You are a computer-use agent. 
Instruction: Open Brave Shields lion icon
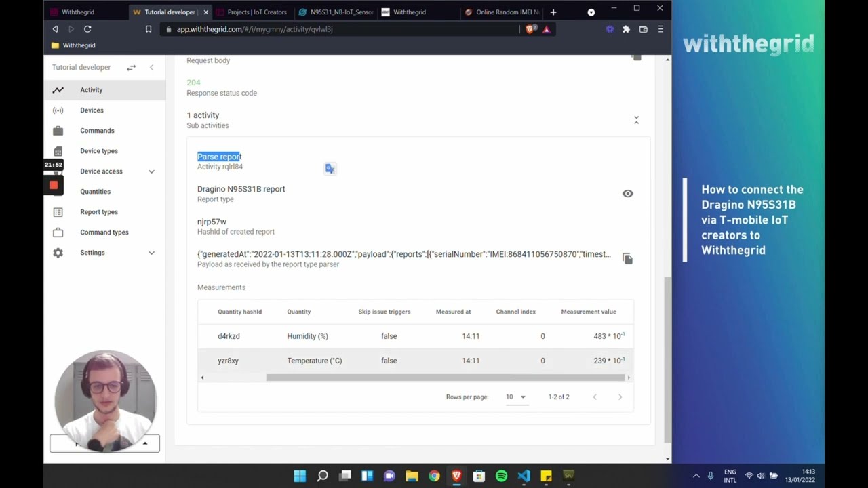pos(530,29)
